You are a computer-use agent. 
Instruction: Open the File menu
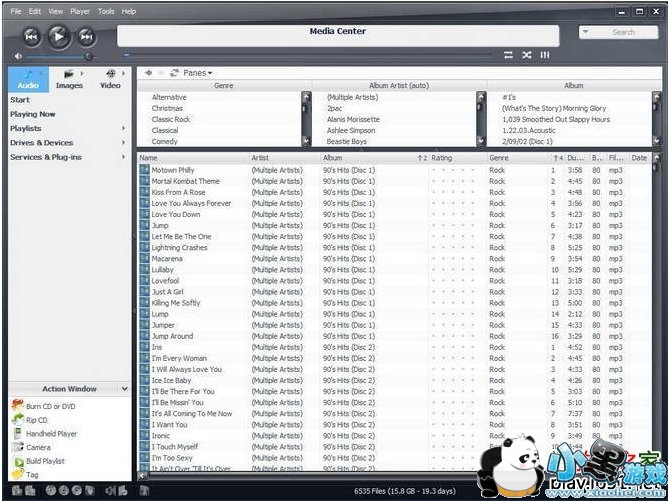tap(16, 12)
